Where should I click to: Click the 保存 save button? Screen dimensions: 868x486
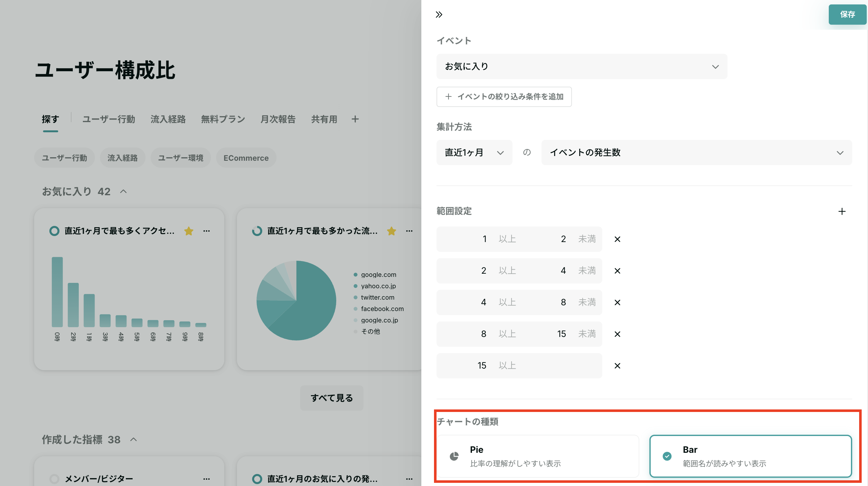(x=847, y=15)
